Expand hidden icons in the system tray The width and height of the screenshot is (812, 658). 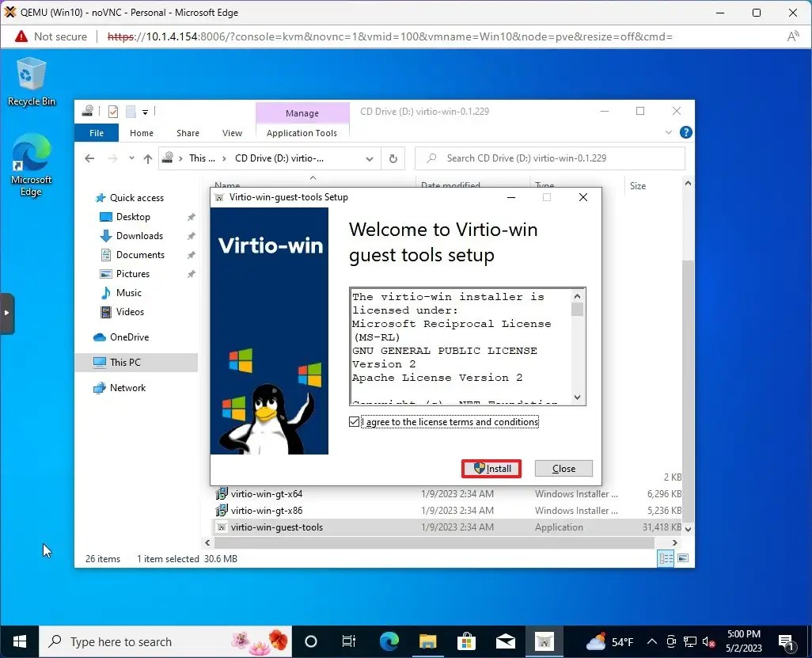(651, 642)
